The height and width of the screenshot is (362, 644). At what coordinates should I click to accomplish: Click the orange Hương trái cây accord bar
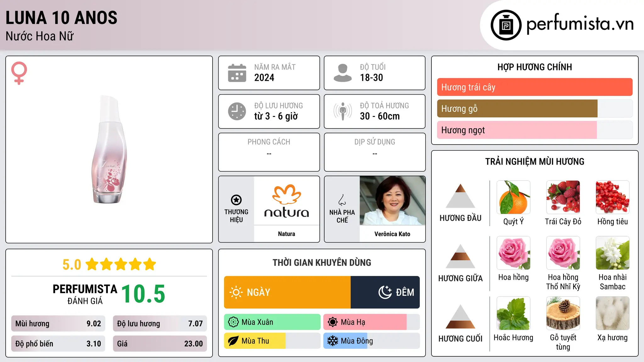(x=535, y=87)
